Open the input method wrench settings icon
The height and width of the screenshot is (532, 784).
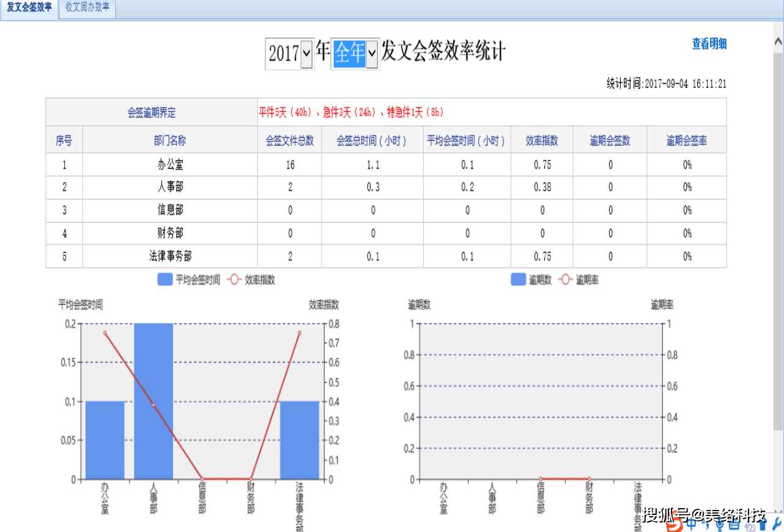point(777,525)
